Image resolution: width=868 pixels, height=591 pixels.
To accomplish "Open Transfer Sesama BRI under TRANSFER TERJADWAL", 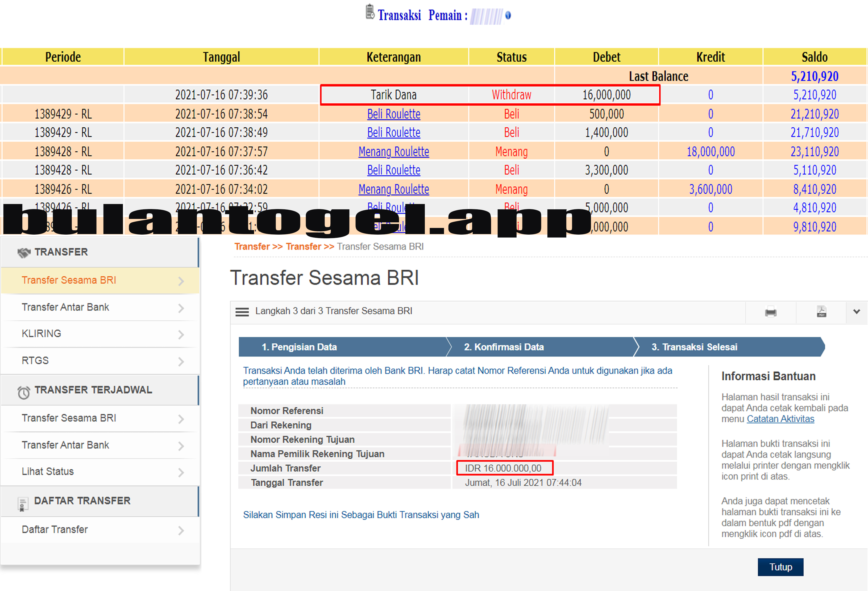I will 100,418.
